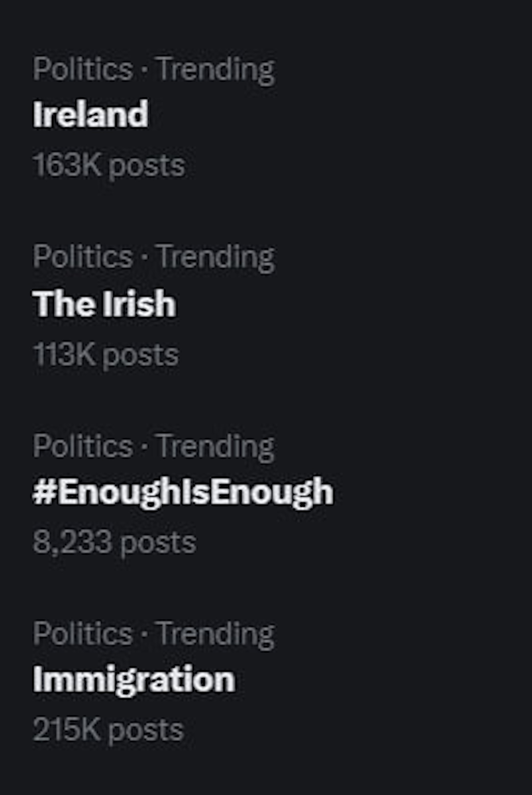The height and width of the screenshot is (795, 532).
Task: Click the dot separator above Ireland
Action: click(x=145, y=70)
